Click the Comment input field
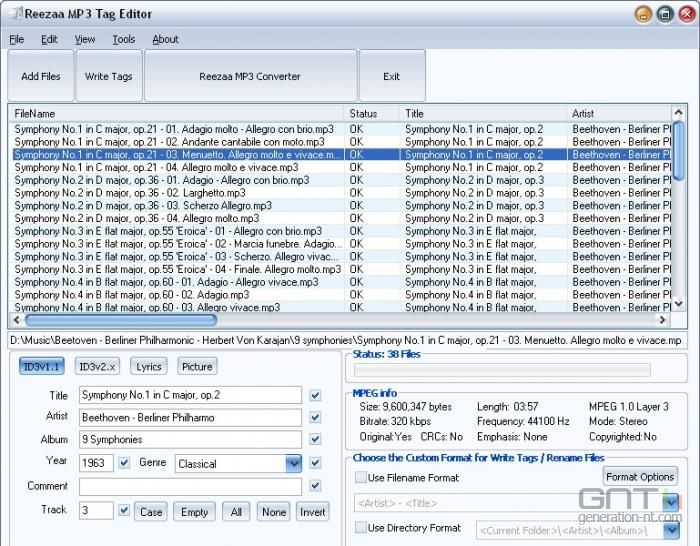Viewport: 700px width, 546px height. pyautogui.click(x=191, y=487)
